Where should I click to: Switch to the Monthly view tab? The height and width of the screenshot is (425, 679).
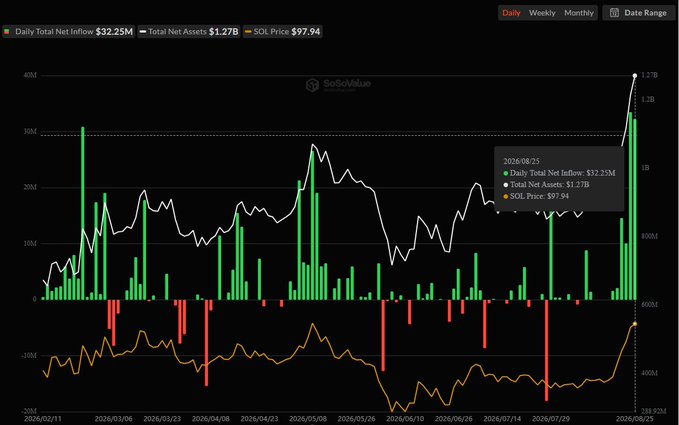[x=579, y=13]
